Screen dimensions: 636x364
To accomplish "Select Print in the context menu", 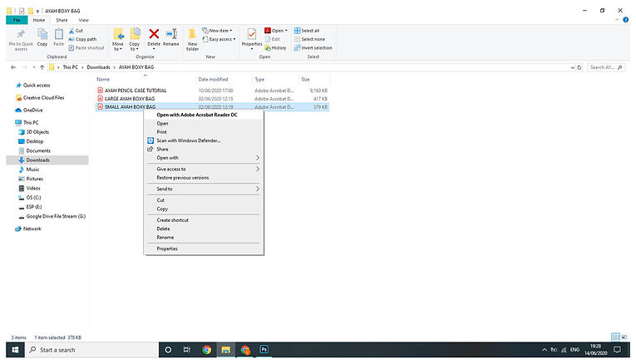I will coord(203,132).
